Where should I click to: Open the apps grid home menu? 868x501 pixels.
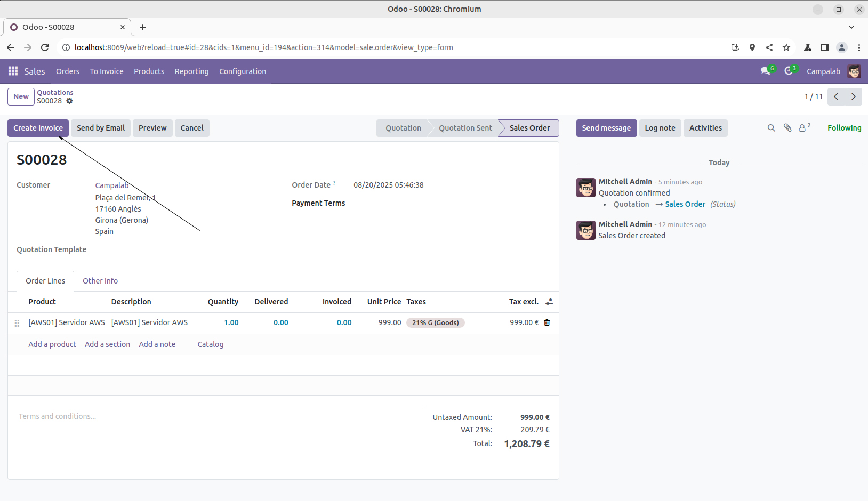[x=13, y=71]
